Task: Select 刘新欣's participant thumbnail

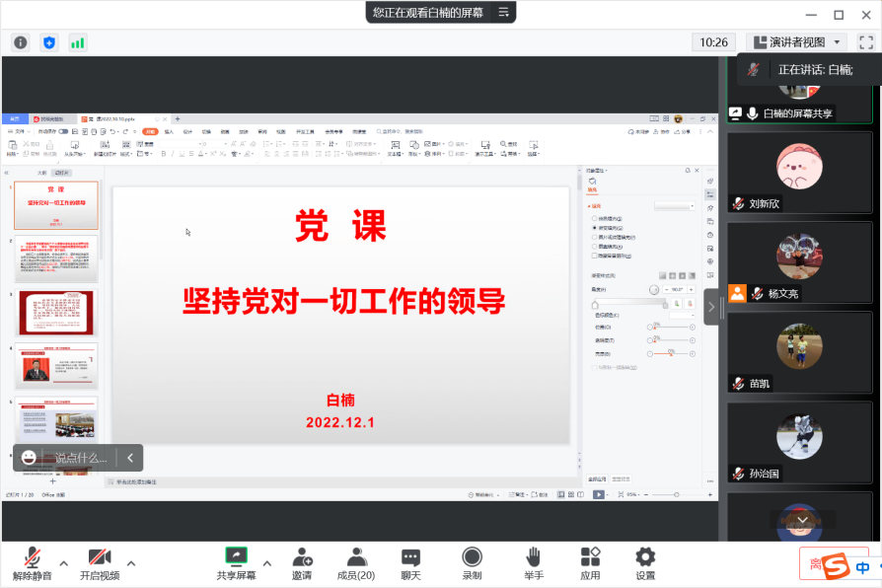Action: [x=799, y=176]
